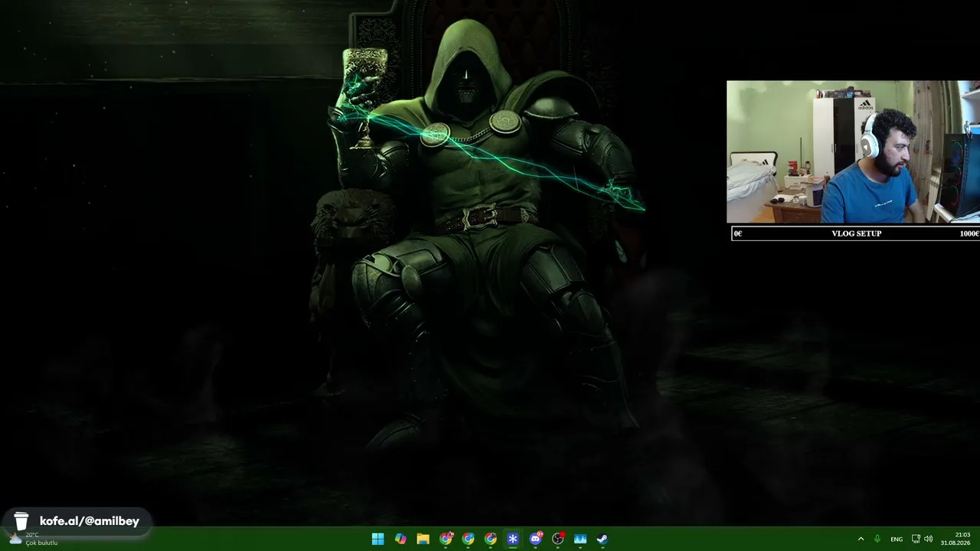Screen dimensions: 980x551
Task: Open Steam from the taskbar
Action: (603, 539)
